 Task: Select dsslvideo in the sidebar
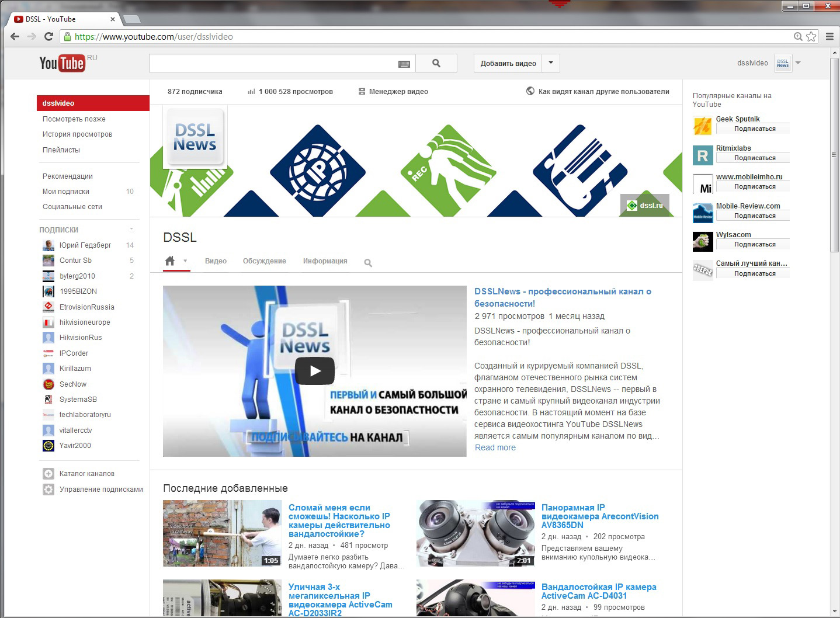tap(93, 103)
